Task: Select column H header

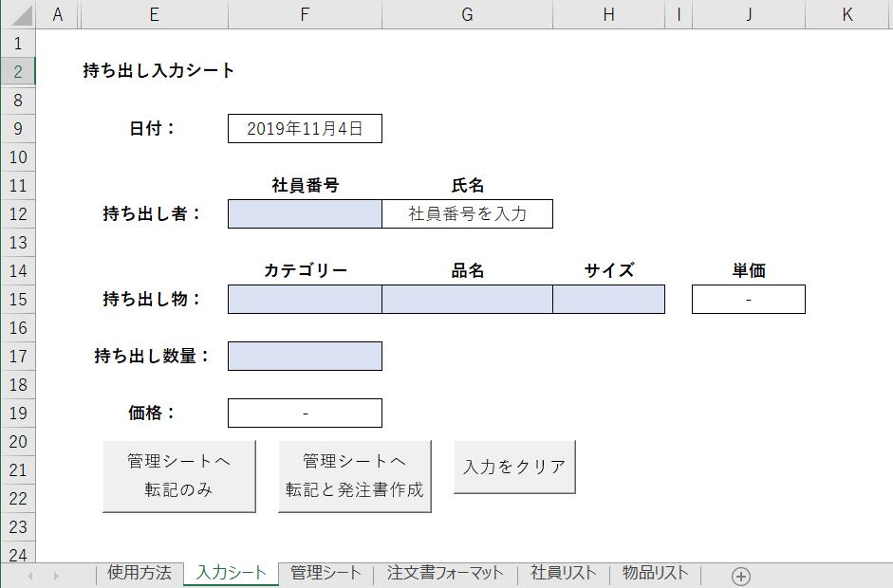Action: (x=608, y=14)
